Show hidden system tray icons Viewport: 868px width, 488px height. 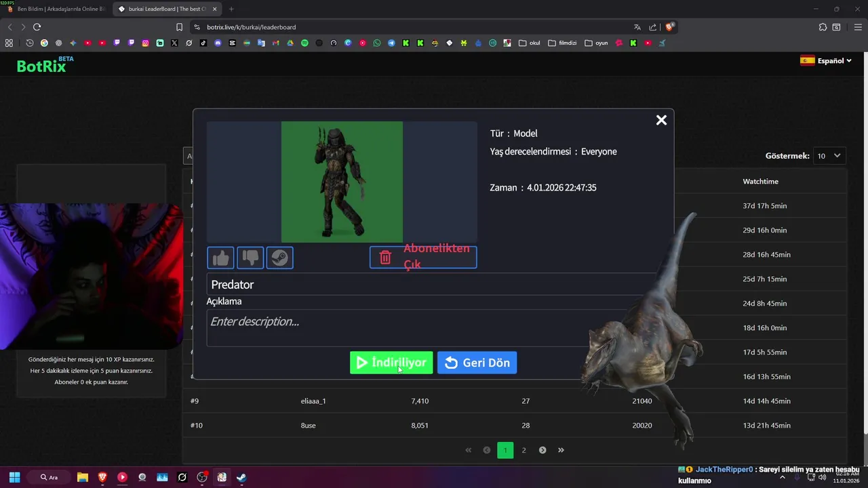(x=782, y=477)
